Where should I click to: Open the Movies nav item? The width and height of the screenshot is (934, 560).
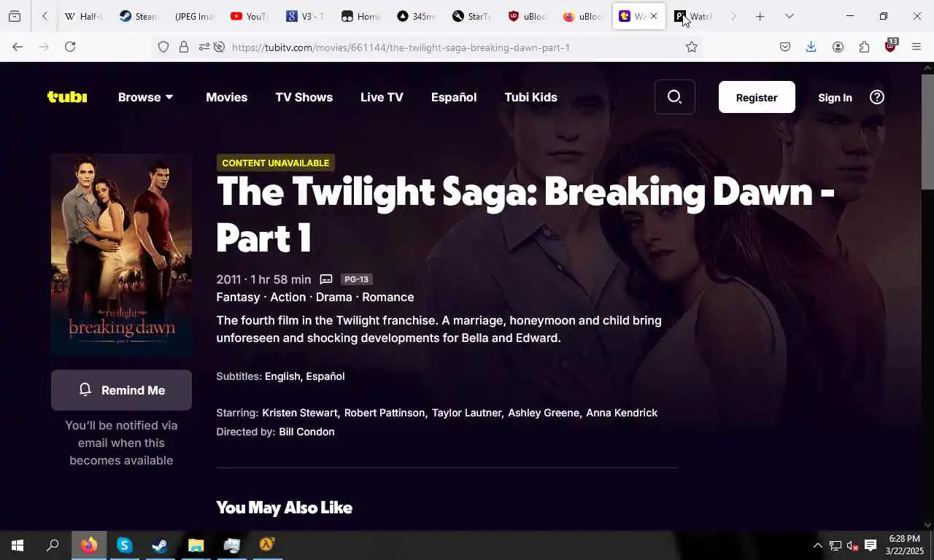coord(226,97)
